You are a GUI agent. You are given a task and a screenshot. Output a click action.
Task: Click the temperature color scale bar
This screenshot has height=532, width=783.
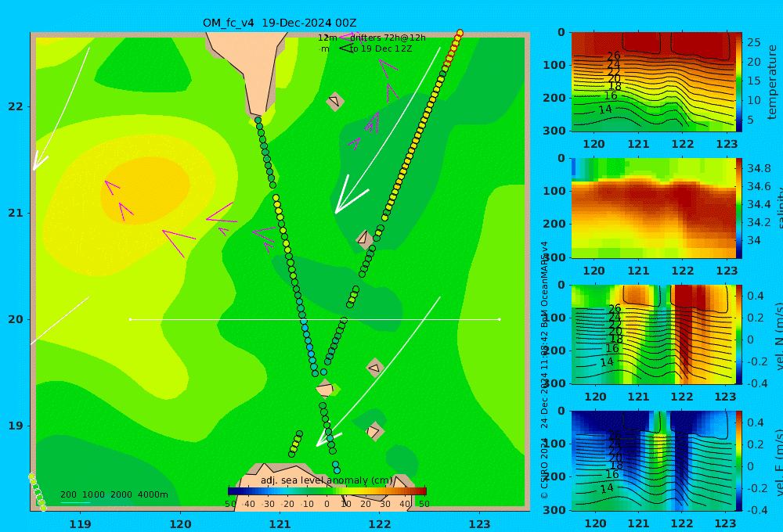point(739,82)
